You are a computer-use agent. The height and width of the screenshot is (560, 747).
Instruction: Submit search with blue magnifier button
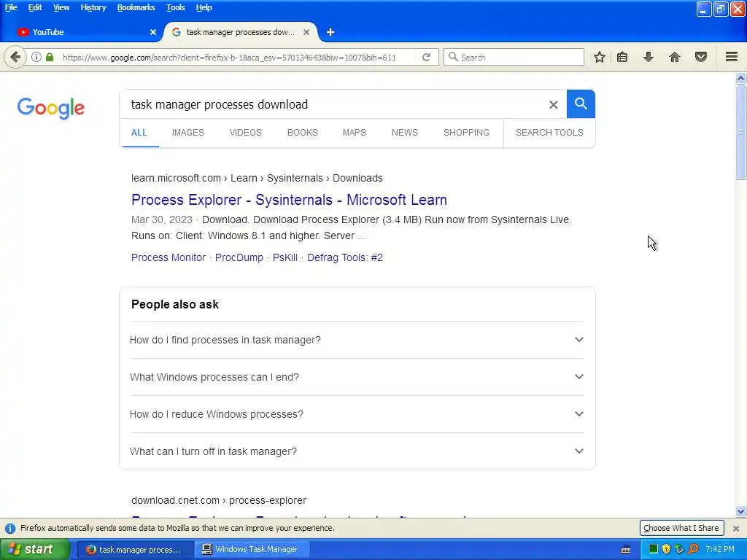pyautogui.click(x=581, y=104)
